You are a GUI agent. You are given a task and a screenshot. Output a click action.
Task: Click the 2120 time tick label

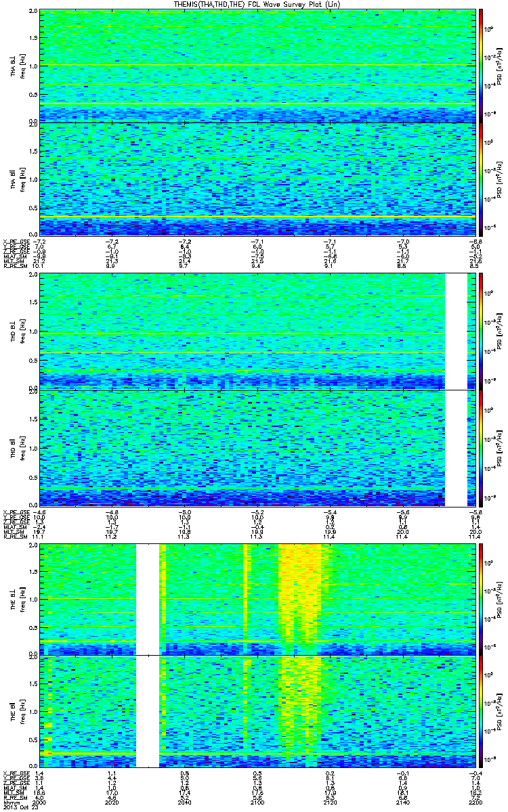click(x=330, y=802)
